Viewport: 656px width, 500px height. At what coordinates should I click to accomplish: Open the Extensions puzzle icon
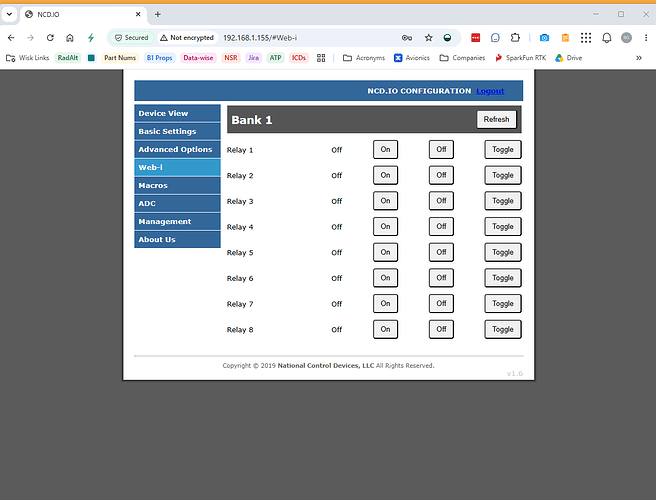515,38
